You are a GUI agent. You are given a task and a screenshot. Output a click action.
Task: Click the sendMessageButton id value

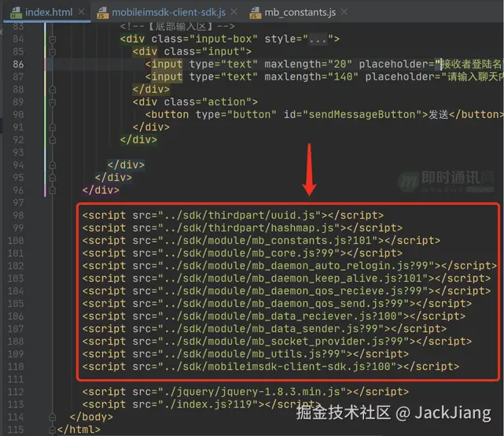(x=362, y=115)
